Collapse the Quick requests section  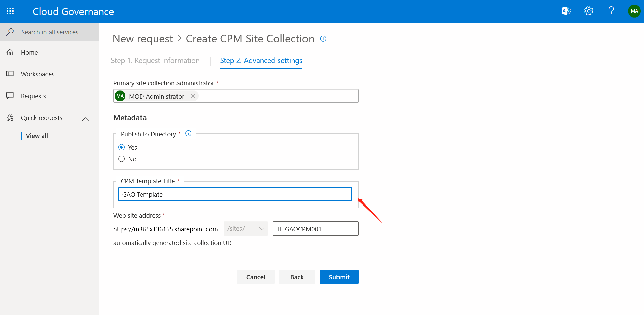(85, 119)
